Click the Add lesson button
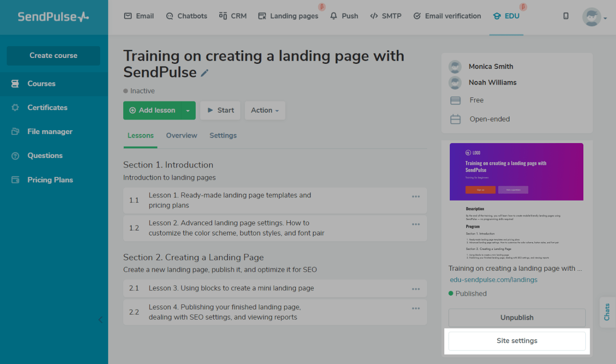Viewport: 616px width, 364px height. (x=152, y=110)
